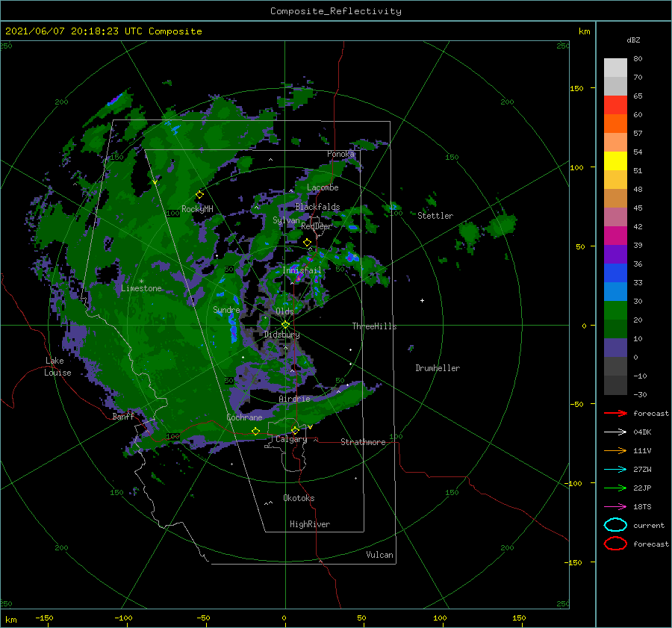Click the cyan 27ZW arrow icon
This screenshot has height=628, width=672.
[615, 470]
